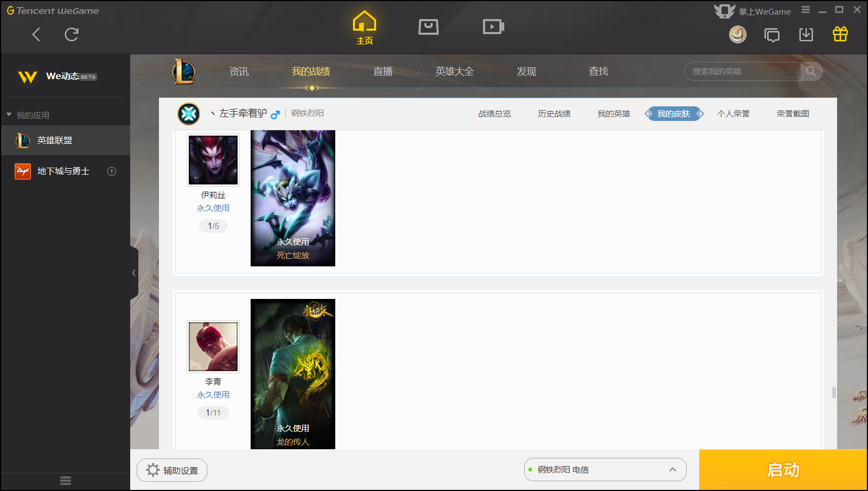
Task: Open the store shop icon
Action: 429,27
